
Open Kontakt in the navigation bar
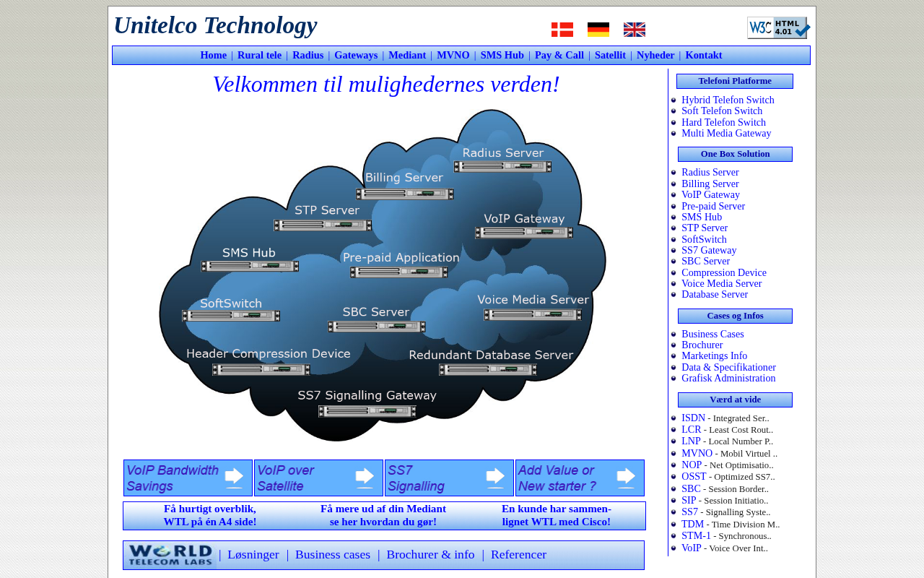pos(704,56)
